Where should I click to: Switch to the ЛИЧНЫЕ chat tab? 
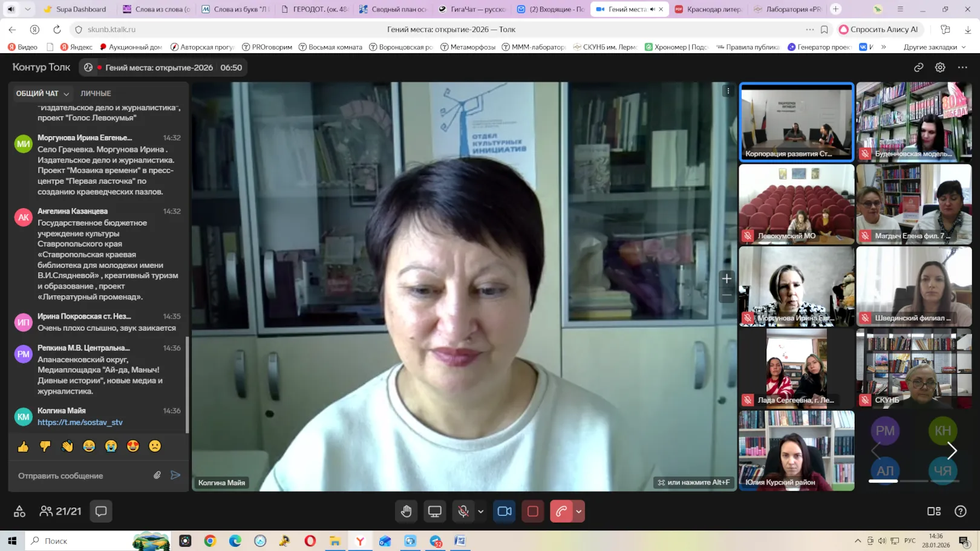pos(96,94)
